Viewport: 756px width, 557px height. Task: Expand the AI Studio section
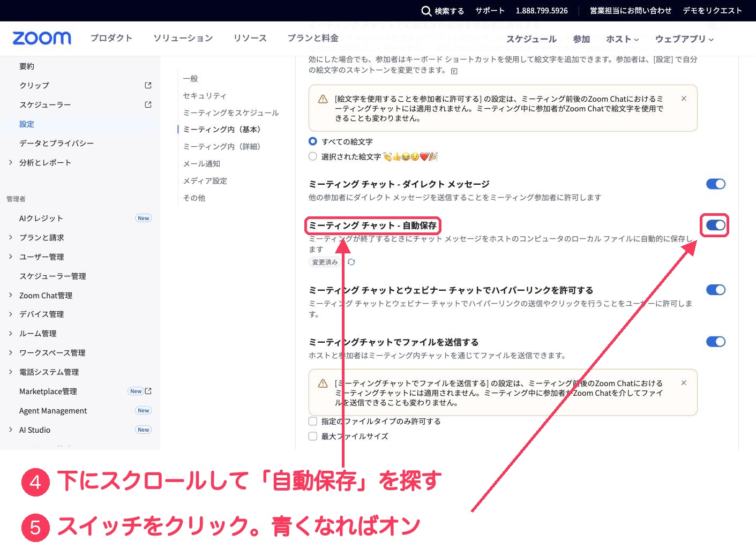[11, 430]
